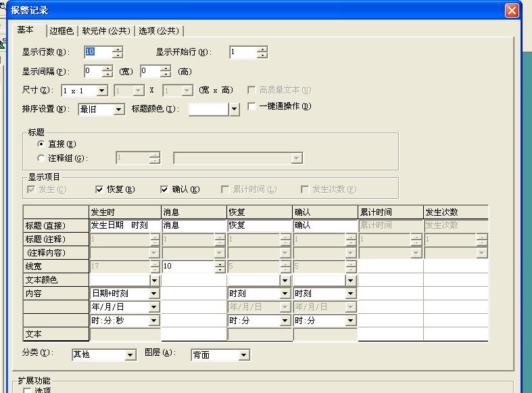Enable the 一键通操作 checkbox
This screenshot has width=532, height=393.
tap(252, 107)
